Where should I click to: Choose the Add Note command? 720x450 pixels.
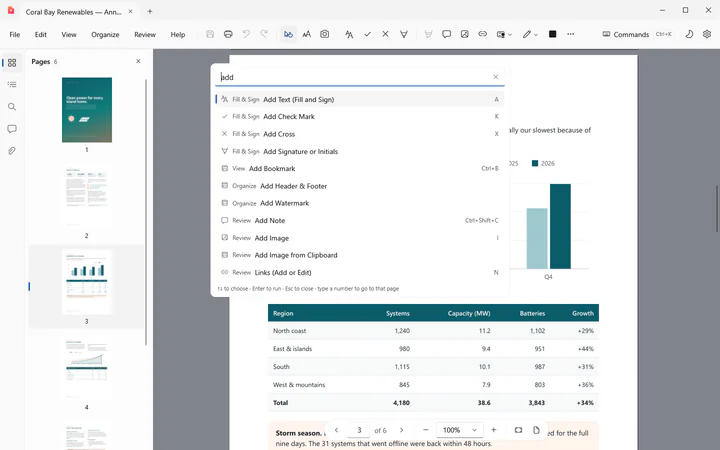360,220
